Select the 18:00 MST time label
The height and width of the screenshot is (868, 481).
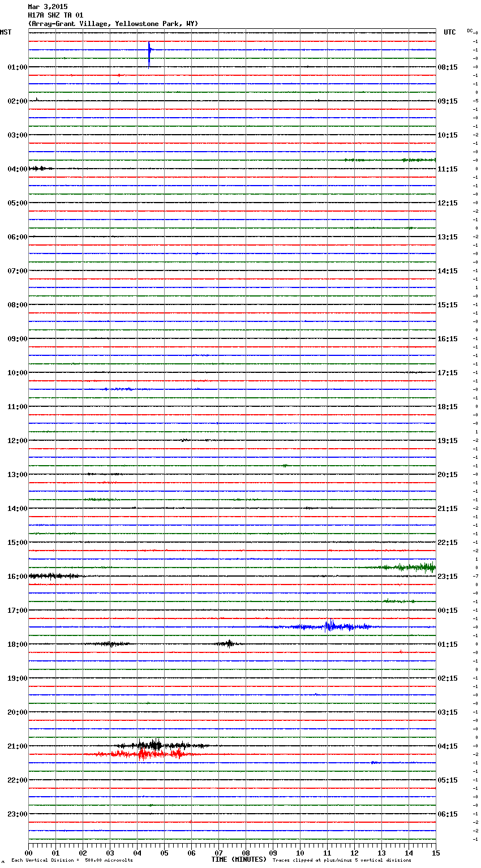point(18,644)
